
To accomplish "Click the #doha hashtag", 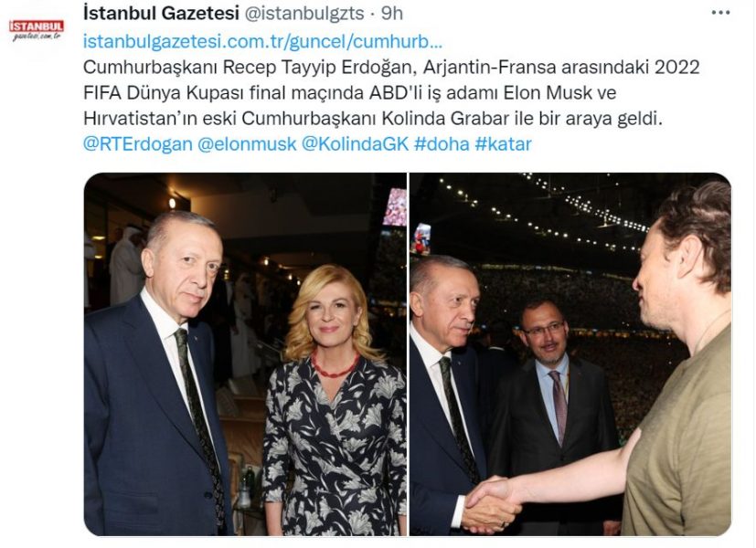I will pyautogui.click(x=442, y=144).
